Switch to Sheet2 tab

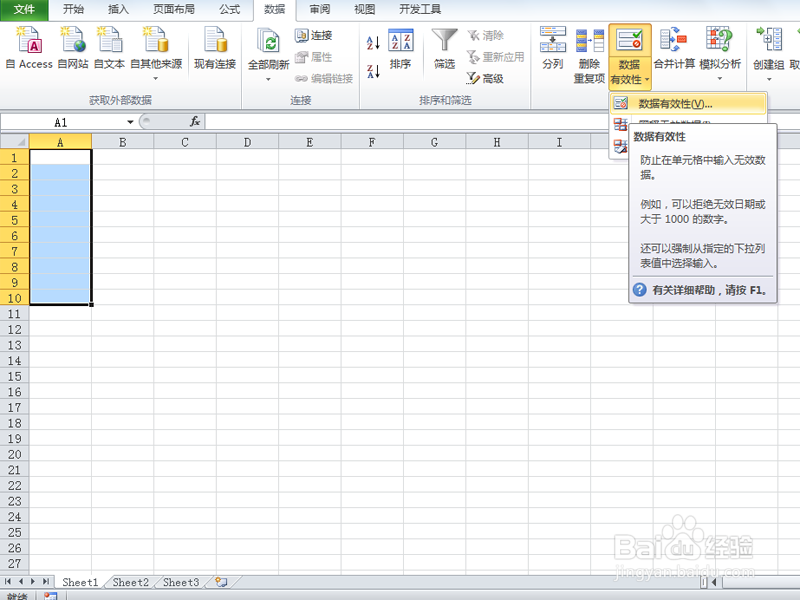(131, 582)
